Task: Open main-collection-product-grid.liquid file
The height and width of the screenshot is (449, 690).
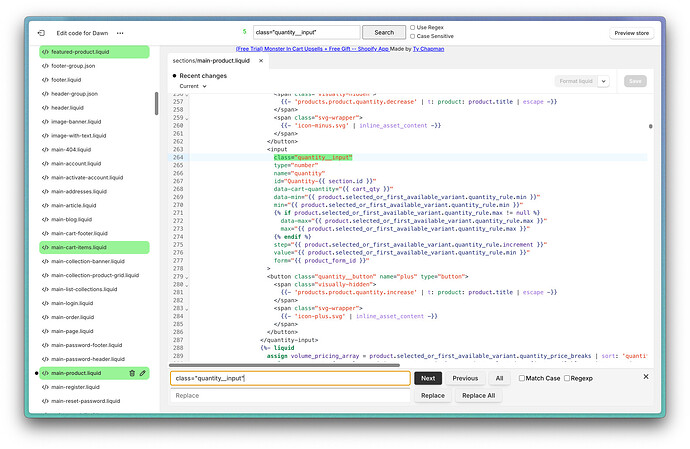Action: pyautogui.click(x=95, y=275)
